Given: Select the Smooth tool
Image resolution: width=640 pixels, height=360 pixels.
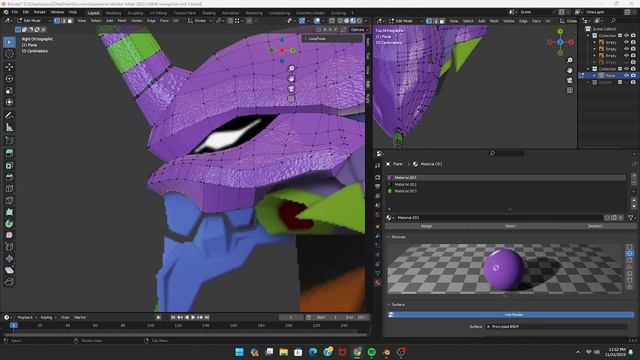Looking at the screenshot, I should 9,235.
